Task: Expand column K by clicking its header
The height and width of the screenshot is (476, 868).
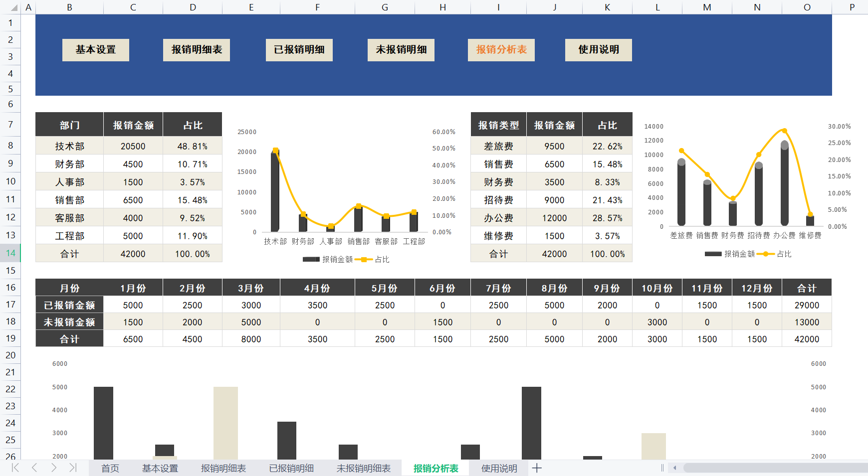Action: (x=607, y=7)
